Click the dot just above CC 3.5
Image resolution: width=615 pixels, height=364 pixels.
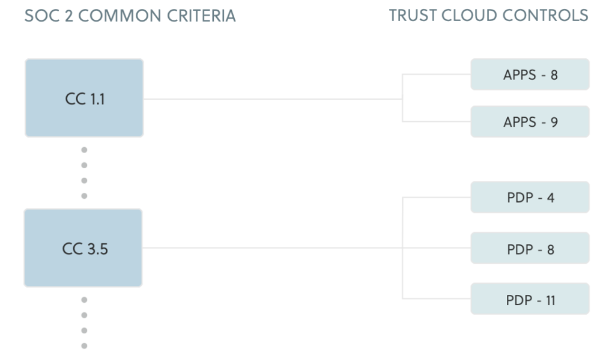(x=84, y=196)
